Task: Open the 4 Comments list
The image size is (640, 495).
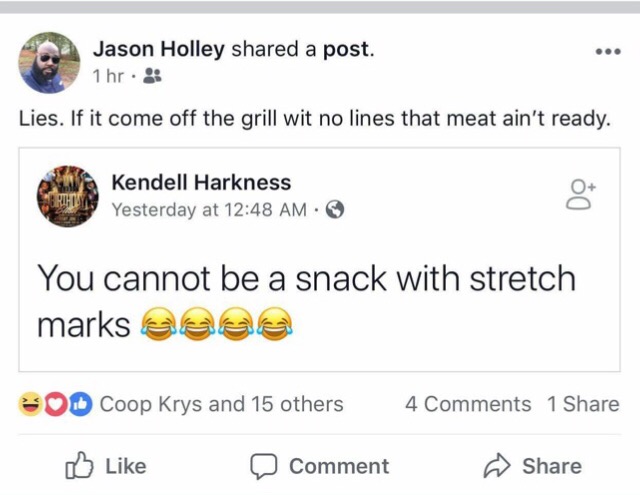Action: click(468, 404)
